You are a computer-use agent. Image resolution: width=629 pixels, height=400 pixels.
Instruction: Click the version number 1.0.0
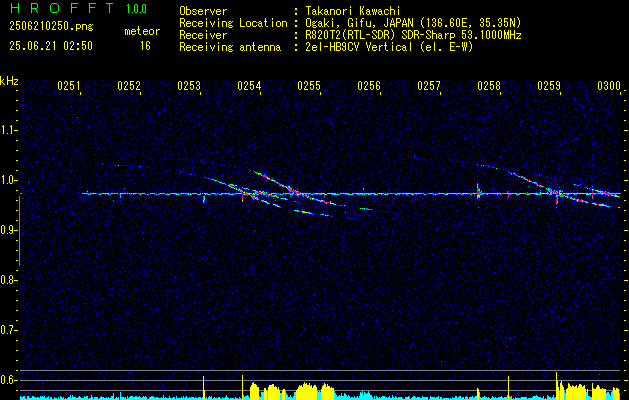pos(136,9)
